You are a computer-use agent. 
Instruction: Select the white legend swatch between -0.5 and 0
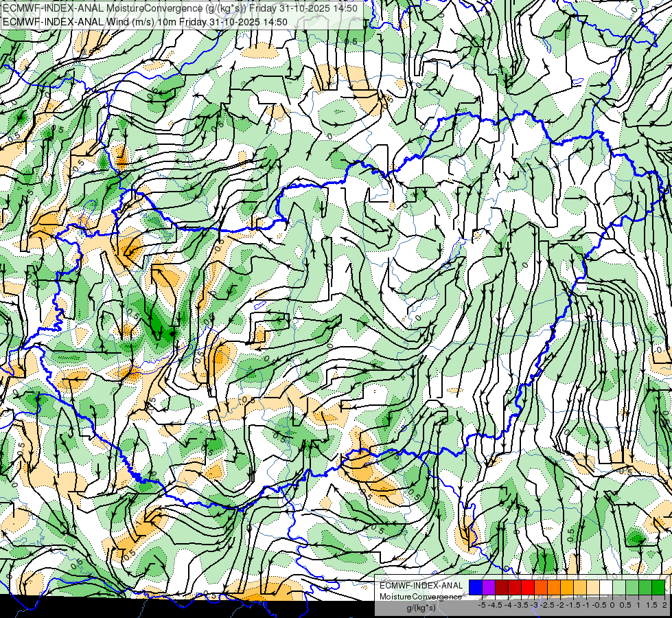[x=606, y=588]
